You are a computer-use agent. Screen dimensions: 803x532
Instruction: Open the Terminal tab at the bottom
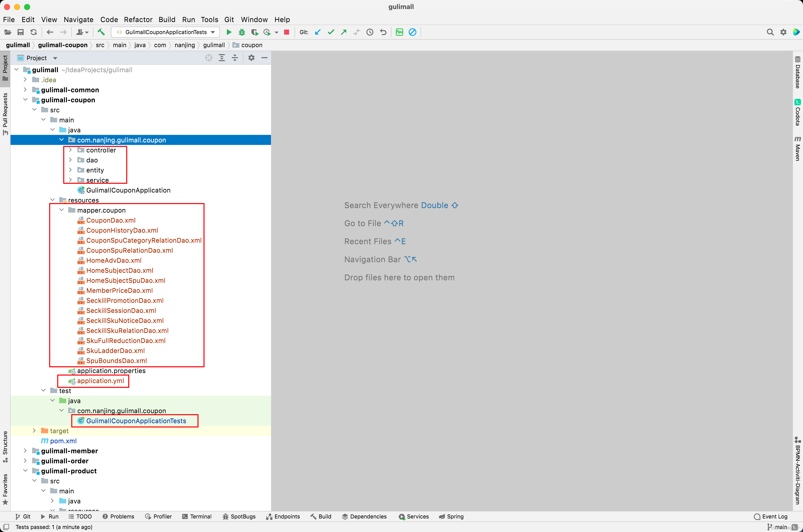coord(197,516)
